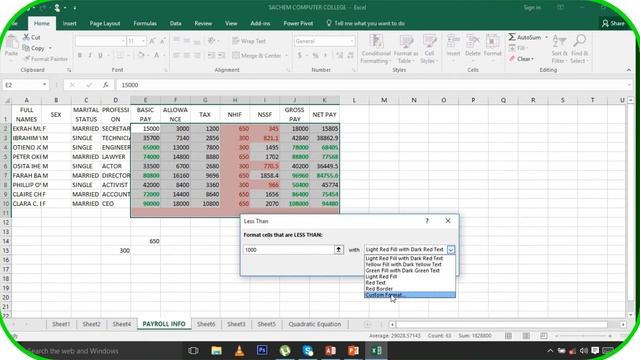The image size is (640, 360).
Task: Apply percent style number format
Action: coord(315,55)
